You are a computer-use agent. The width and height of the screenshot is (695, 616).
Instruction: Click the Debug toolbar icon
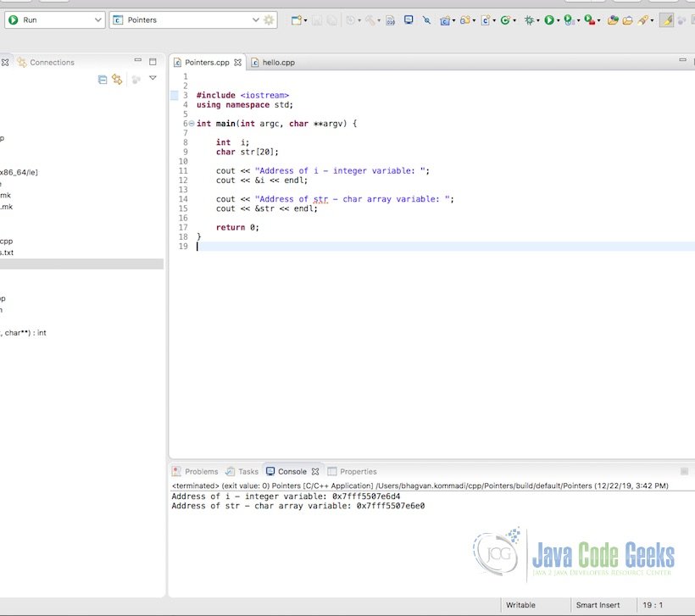(529, 20)
